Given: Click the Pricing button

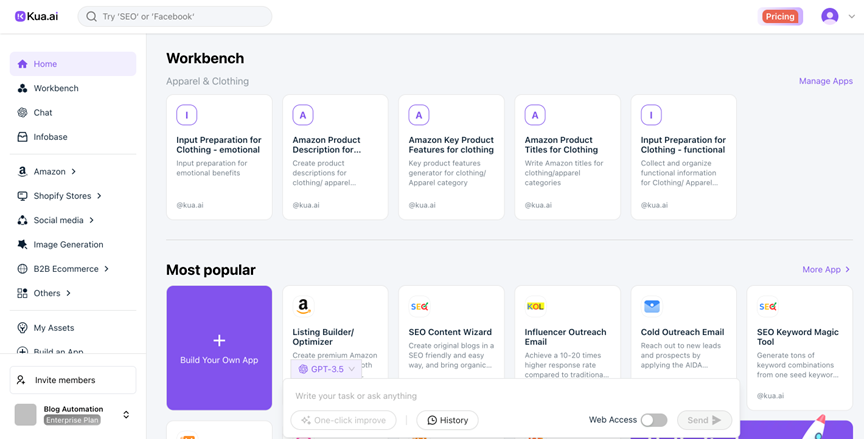Looking at the screenshot, I should click(x=779, y=16).
